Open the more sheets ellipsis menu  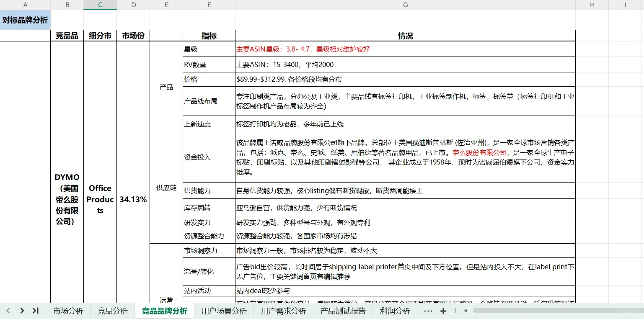tap(428, 311)
